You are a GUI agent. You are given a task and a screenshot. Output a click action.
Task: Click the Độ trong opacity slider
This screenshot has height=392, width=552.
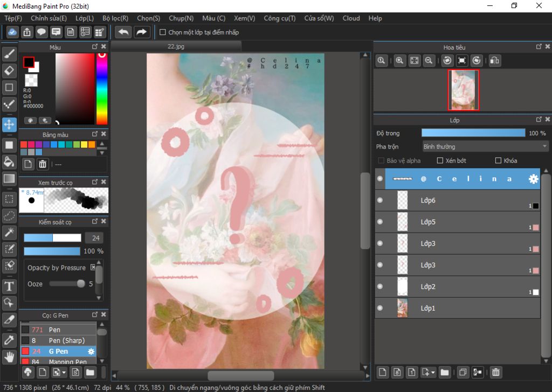[x=473, y=132]
